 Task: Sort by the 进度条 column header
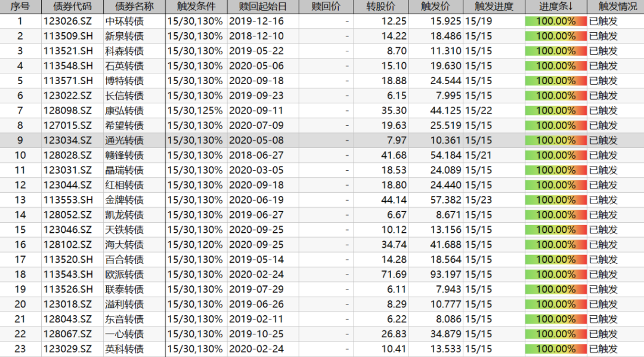[x=556, y=7]
